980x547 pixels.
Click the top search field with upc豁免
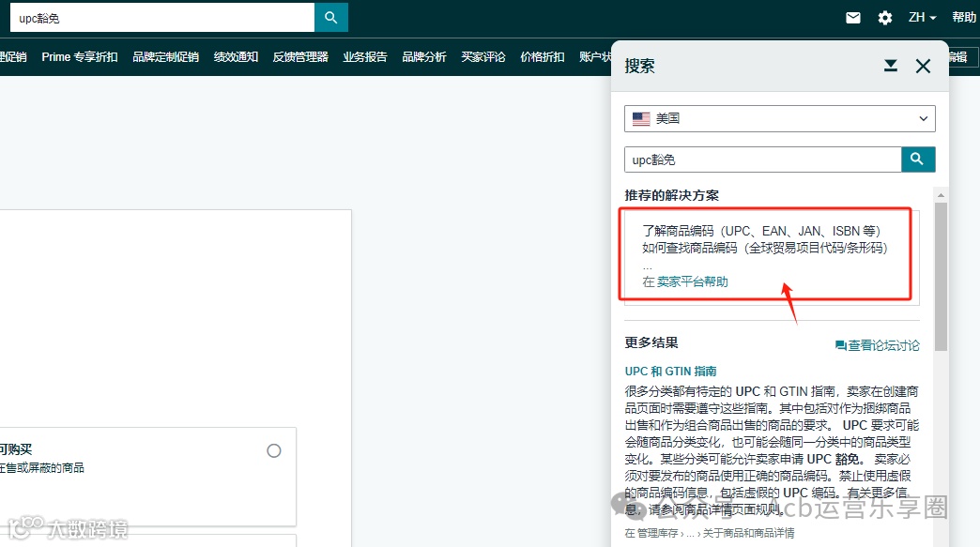point(161,18)
